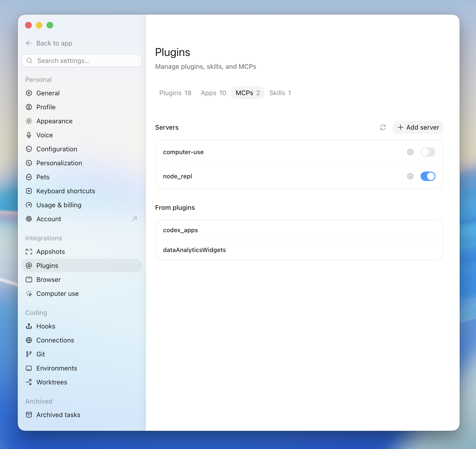Click the Connections globe icon
Screen dimensions: 476x449
point(29,340)
